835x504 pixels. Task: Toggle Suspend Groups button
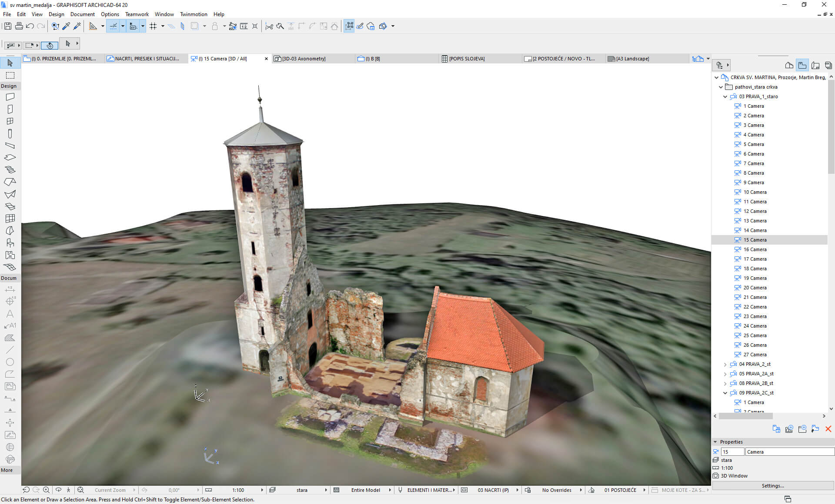pyautogui.click(x=349, y=26)
